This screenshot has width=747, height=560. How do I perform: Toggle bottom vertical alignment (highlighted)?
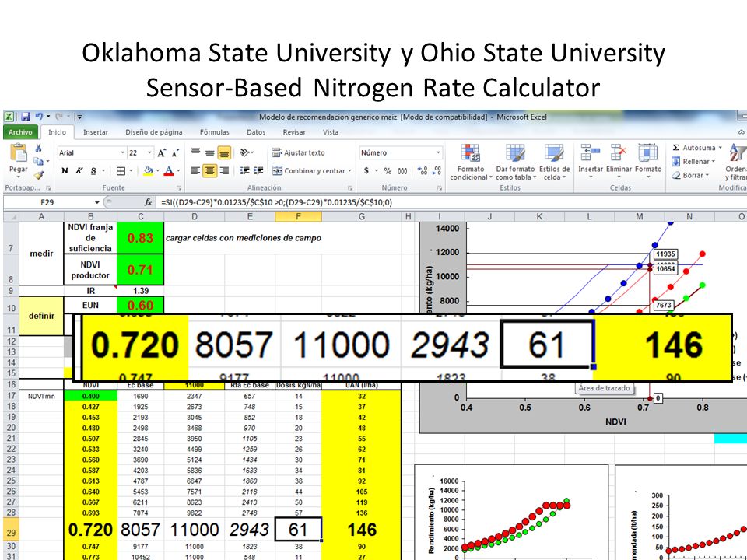[224, 152]
